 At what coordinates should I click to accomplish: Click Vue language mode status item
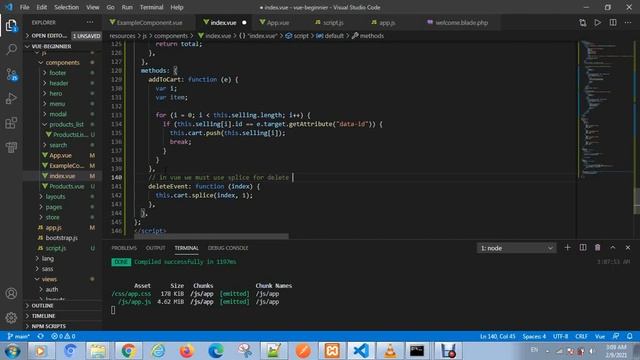600,336
